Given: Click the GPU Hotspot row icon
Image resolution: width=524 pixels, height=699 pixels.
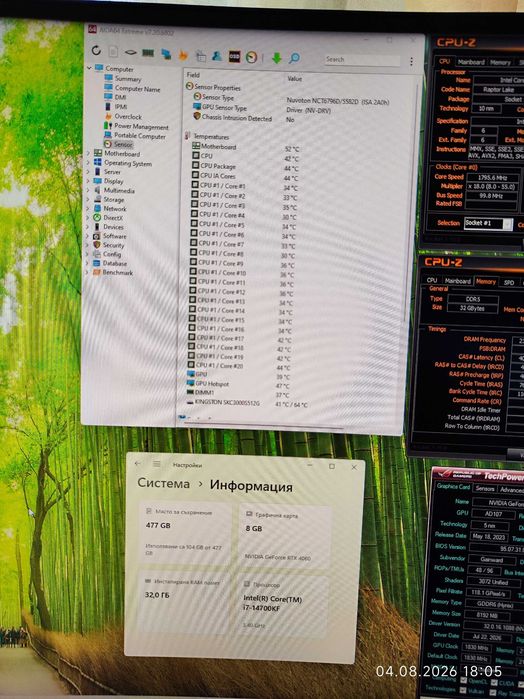Looking at the screenshot, I should click(191, 383).
